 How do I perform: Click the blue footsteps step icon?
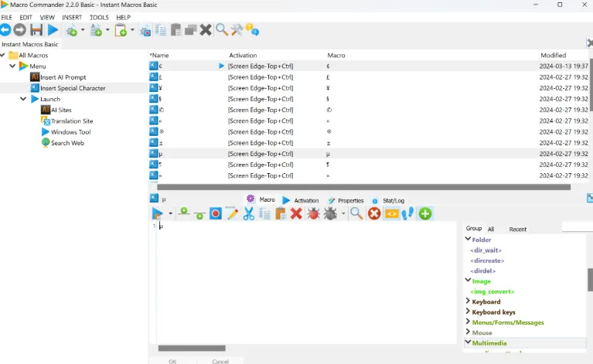tap(407, 214)
